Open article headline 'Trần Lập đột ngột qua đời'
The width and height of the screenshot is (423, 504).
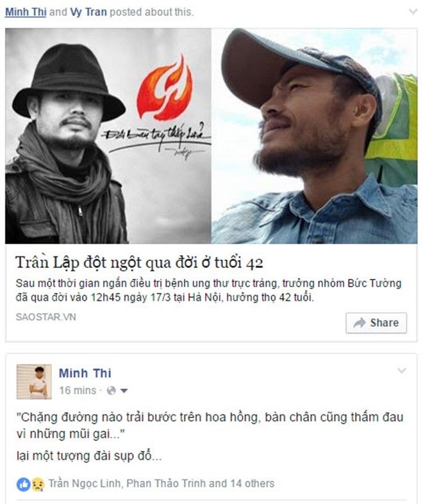139,263
